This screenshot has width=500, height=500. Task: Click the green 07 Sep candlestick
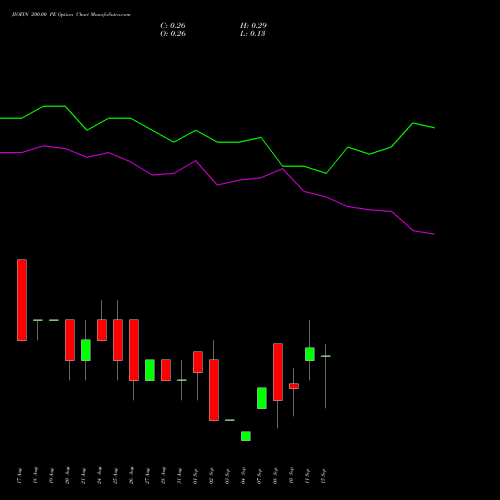point(262,398)
